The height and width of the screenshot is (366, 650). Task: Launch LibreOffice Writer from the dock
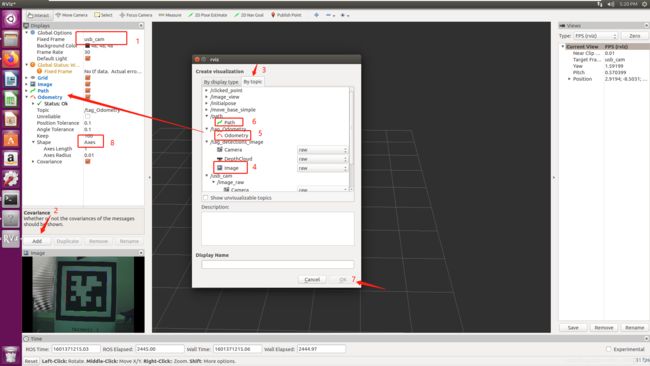click(11, 79)
